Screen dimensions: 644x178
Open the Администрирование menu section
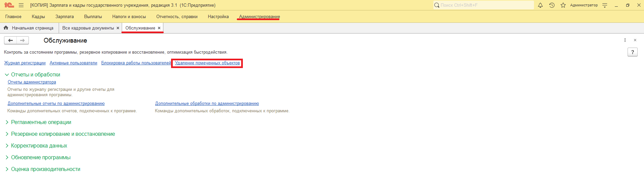coord(260,16)
